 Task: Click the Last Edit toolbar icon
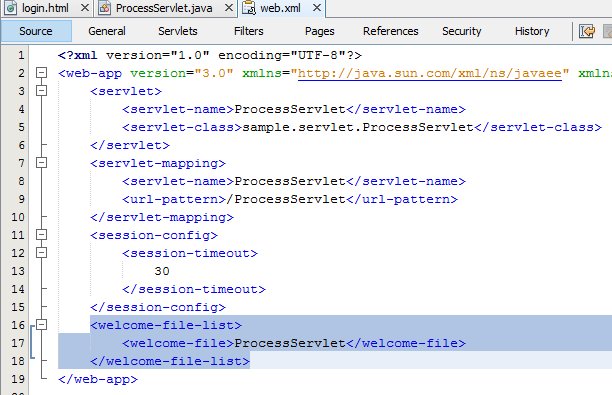point(587,31)
